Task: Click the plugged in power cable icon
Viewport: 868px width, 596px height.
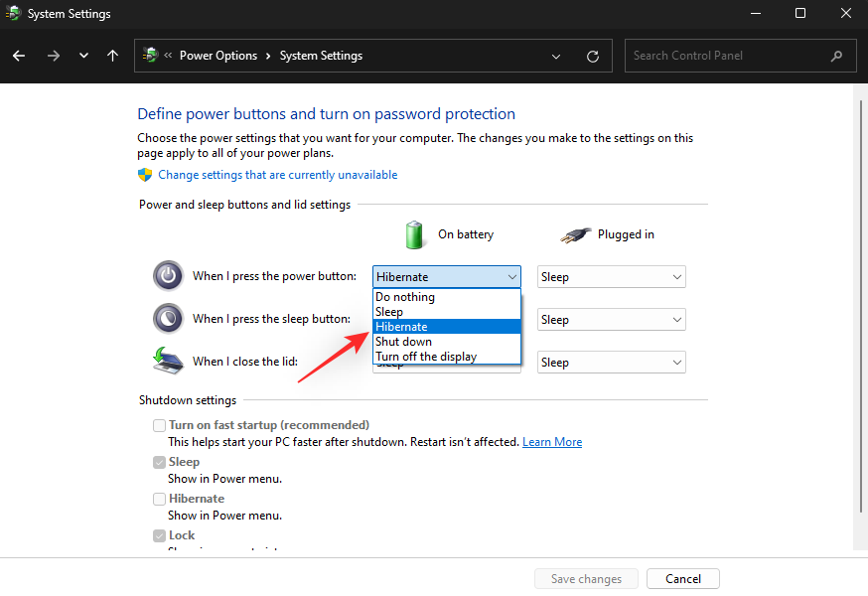Action: click(575, 235)
